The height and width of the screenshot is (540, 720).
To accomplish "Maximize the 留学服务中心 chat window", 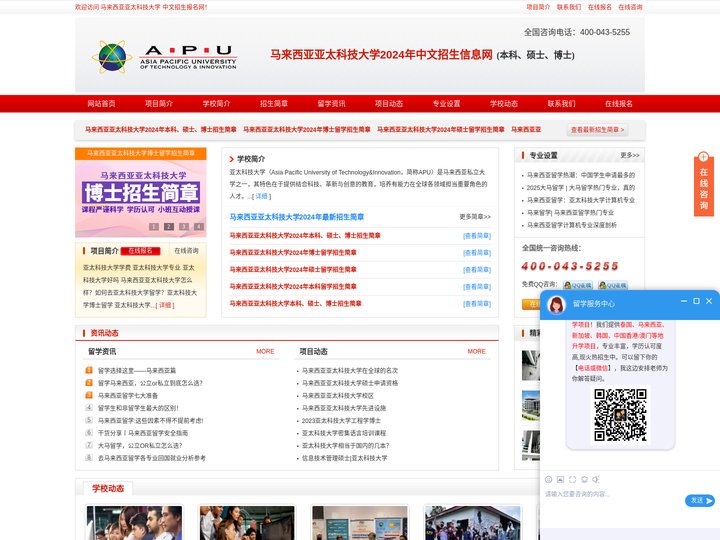I will tap(696, 301).
